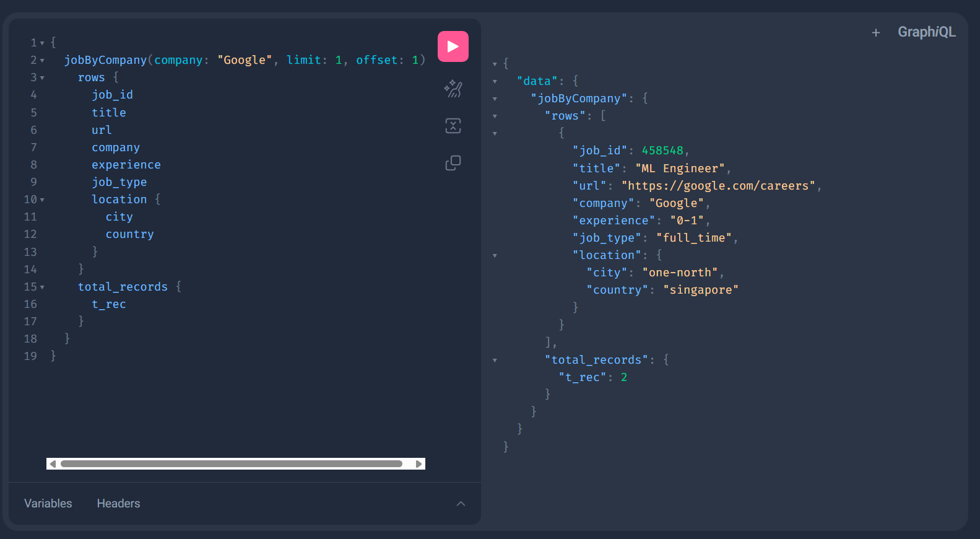Click the city field on line 11
The image size is (980, 539).
click(119, 217)
